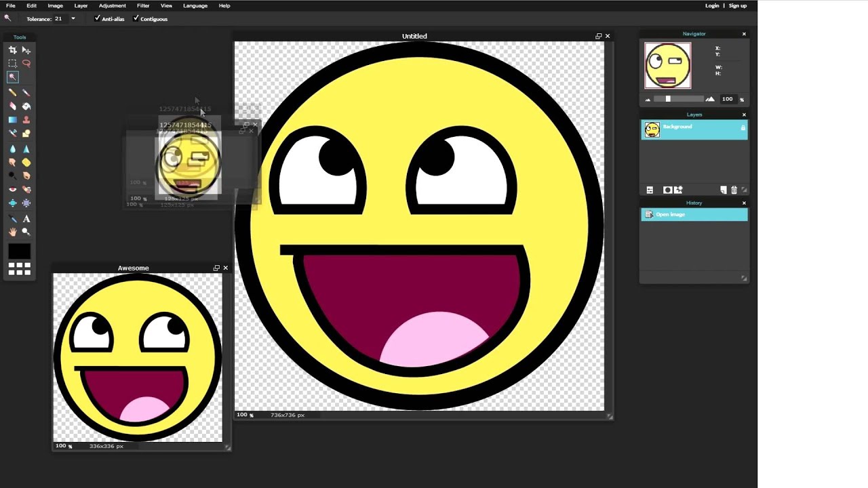This screenshot has width=868, height=488.
Task: Disable the Contiguous checkbox
Action: click(x=136, y=19)
